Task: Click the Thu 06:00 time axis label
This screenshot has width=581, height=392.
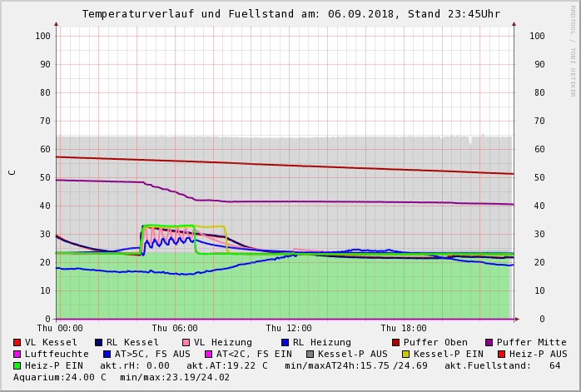Action: pos(175,329)
